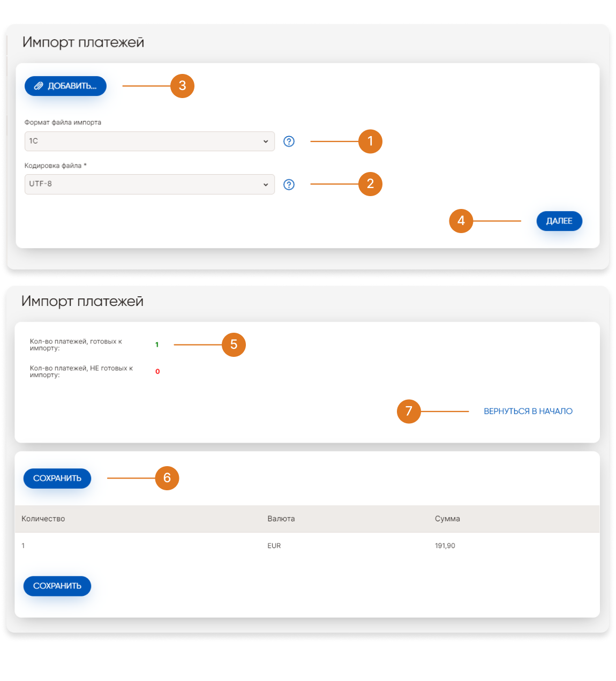Click the orange callout marker number 7
This screenshot has width=616, height=681.
[409, 411]
